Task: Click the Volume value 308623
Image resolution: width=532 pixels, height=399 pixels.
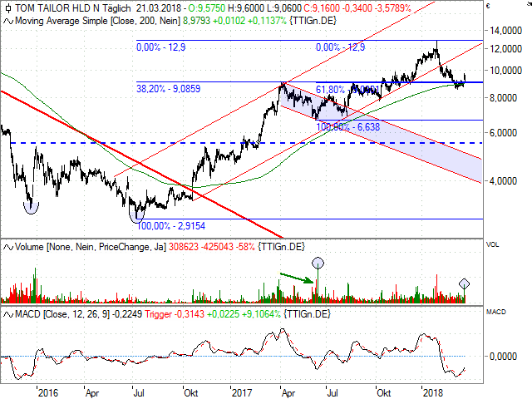Action: click(183, 247)
